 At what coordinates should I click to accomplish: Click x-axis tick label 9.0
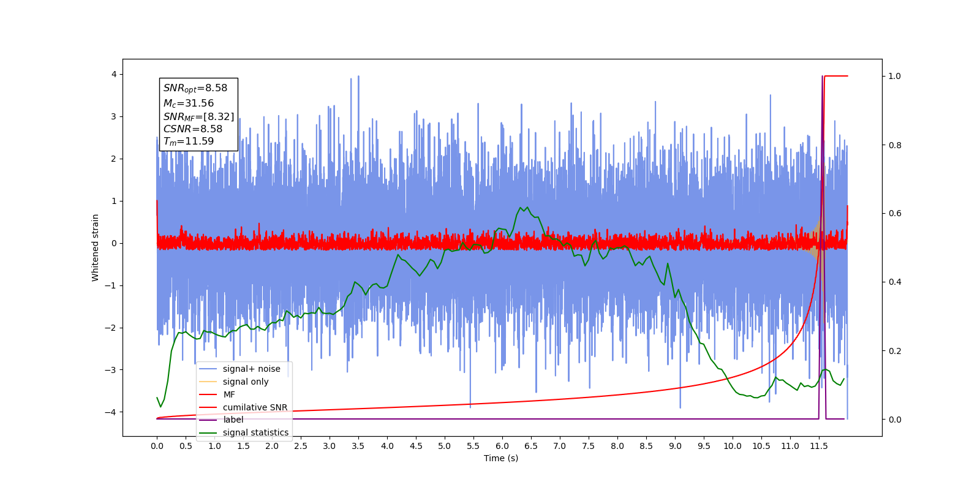(x=675, y=446)
